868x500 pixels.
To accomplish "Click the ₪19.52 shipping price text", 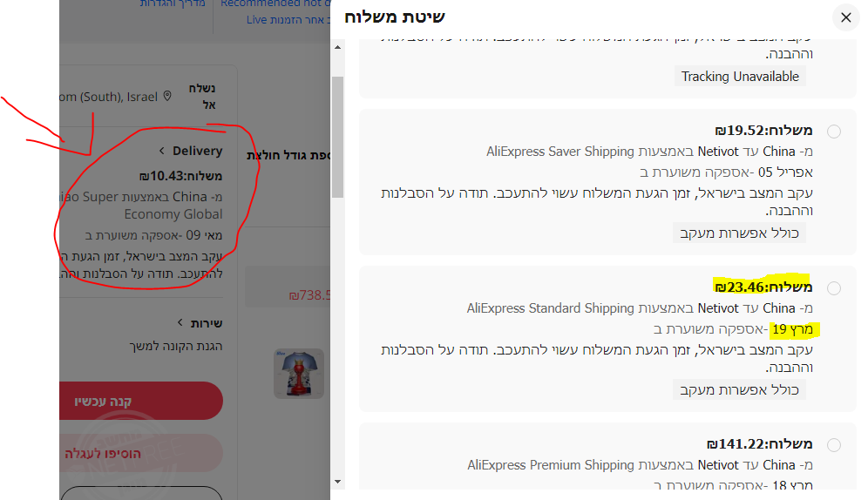I will [763, 131].
